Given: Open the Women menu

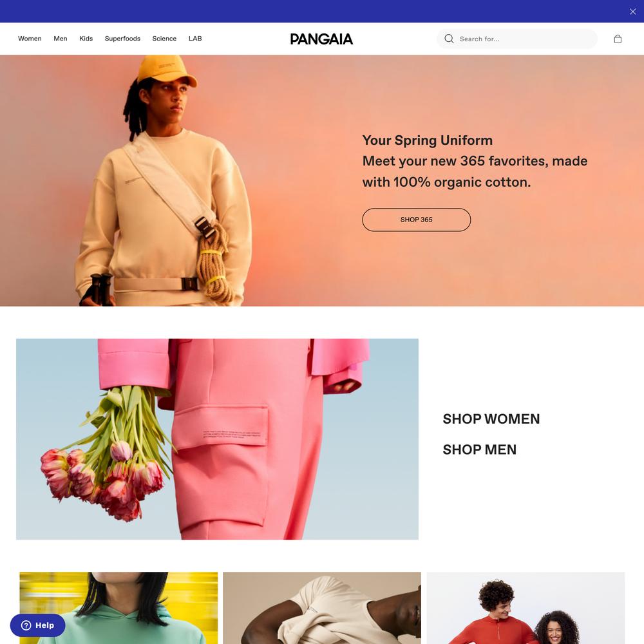Looking at the screenshot, I should pyautogui.click(x=30, y=39).
